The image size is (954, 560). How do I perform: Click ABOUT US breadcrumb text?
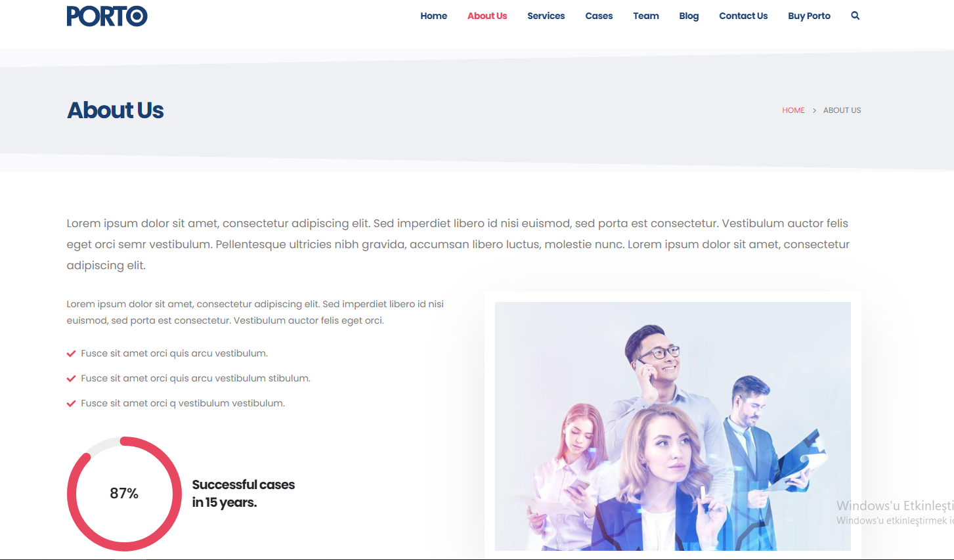pos(842,110)
